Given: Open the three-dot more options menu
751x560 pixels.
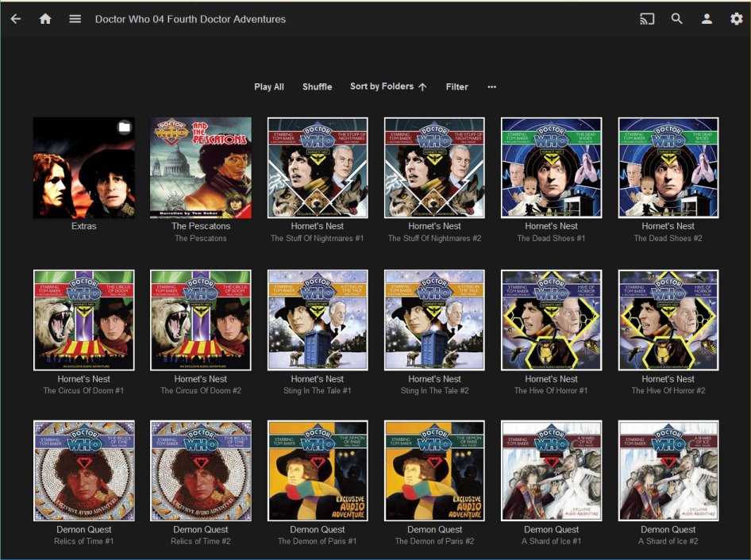Looking at the screenshot, I should click(492, 86).
